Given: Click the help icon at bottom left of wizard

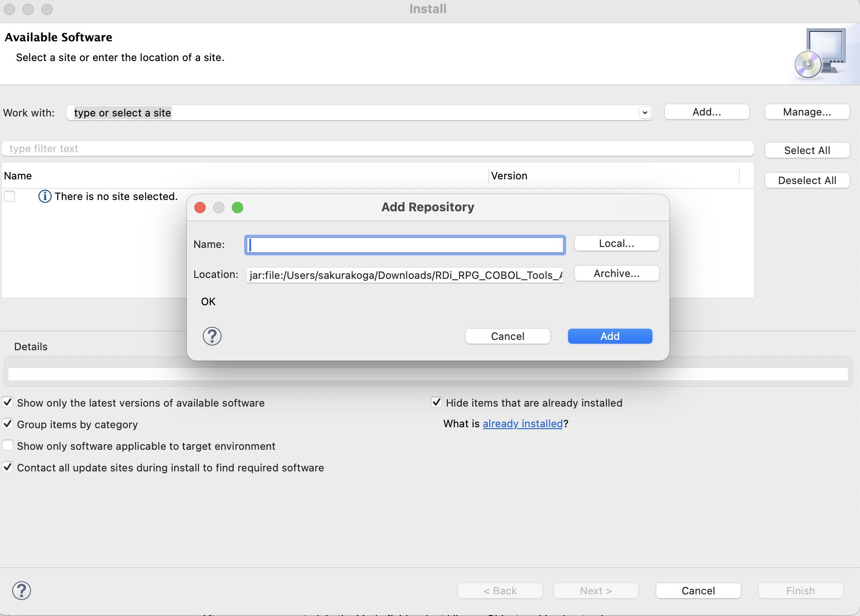Looking at the screenshot, I should [x=22, y=591].
